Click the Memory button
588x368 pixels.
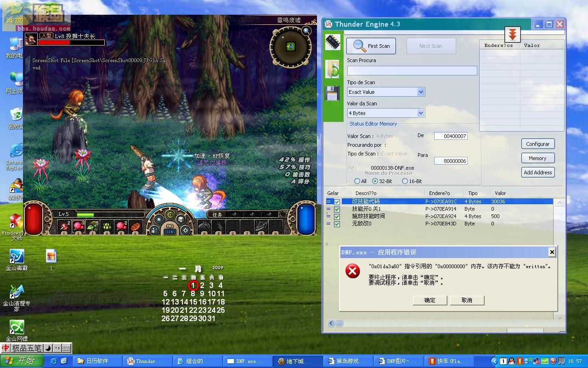tap(538, 158)
